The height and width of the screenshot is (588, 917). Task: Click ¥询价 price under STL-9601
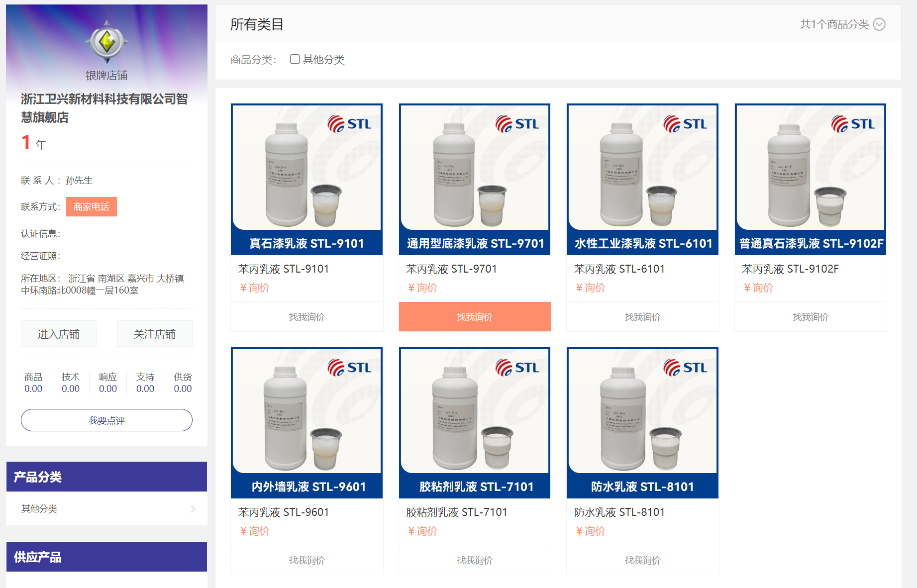[254, 531]
